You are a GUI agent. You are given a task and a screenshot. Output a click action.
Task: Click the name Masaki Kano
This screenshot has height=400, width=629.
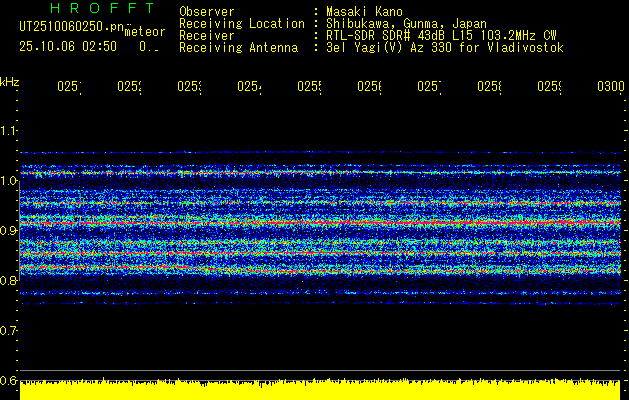coord(364,12)
